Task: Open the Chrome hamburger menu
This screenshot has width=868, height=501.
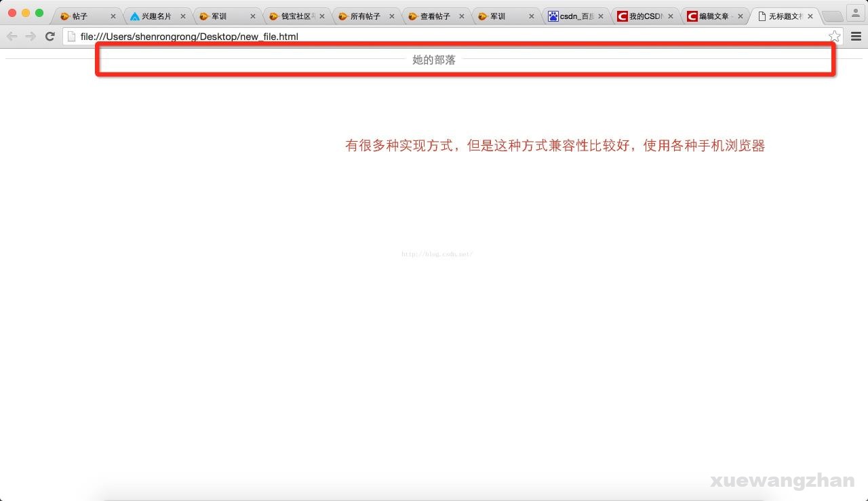Action: click(x=856, y=36)
